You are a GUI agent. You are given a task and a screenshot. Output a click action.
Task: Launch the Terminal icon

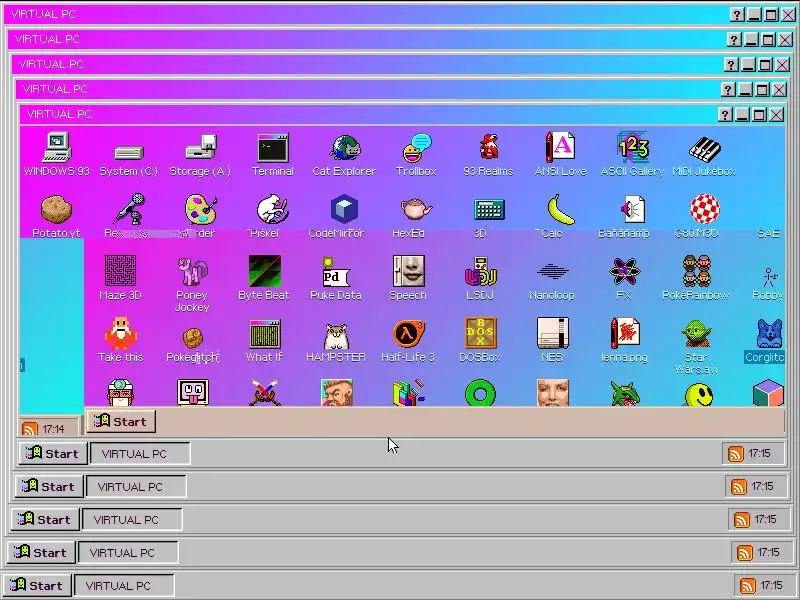[x=273, y=147]
